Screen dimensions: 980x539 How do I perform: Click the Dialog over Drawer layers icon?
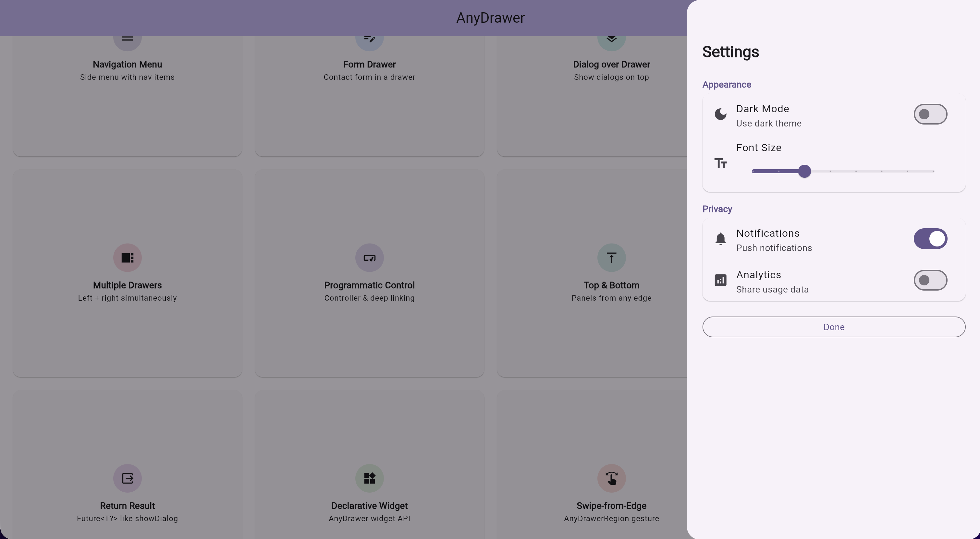click(611, 38)
